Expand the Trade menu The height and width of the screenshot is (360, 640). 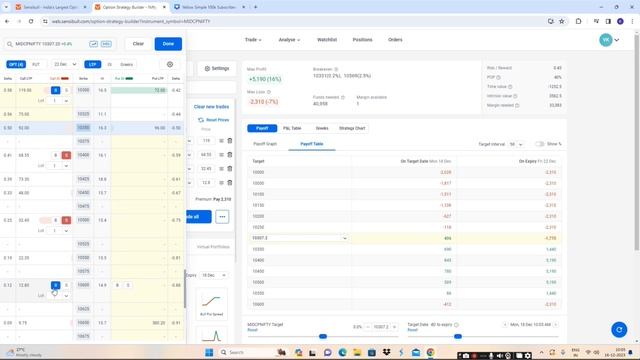point(253,40)
